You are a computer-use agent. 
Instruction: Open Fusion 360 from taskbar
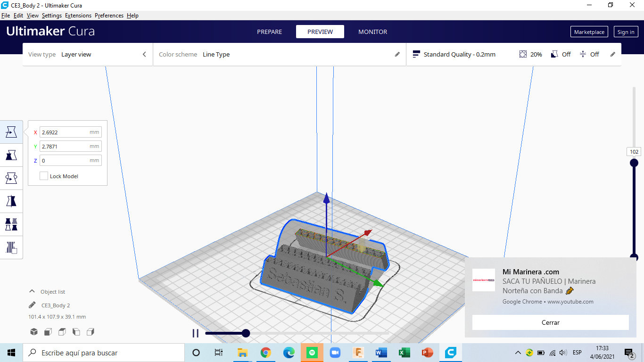pos(358,353)
